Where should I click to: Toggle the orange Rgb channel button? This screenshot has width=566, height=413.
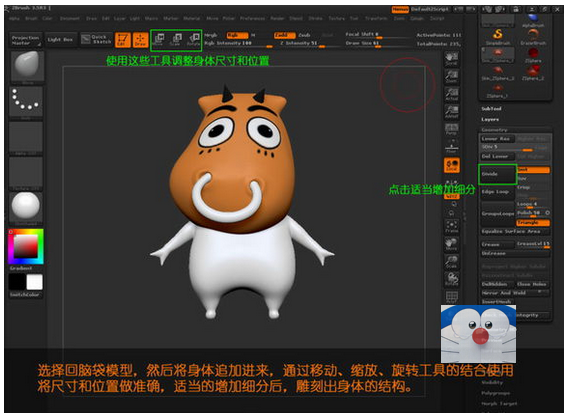tap(238, 35)
